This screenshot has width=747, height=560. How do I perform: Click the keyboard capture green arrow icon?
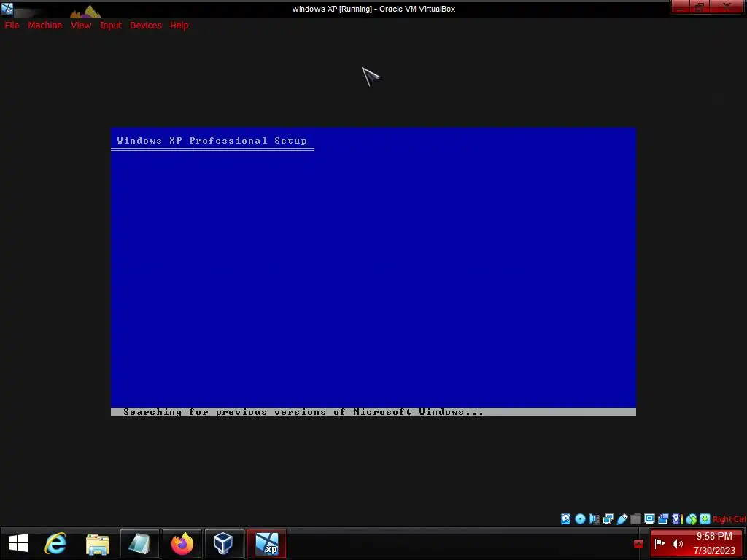[705, 519]
